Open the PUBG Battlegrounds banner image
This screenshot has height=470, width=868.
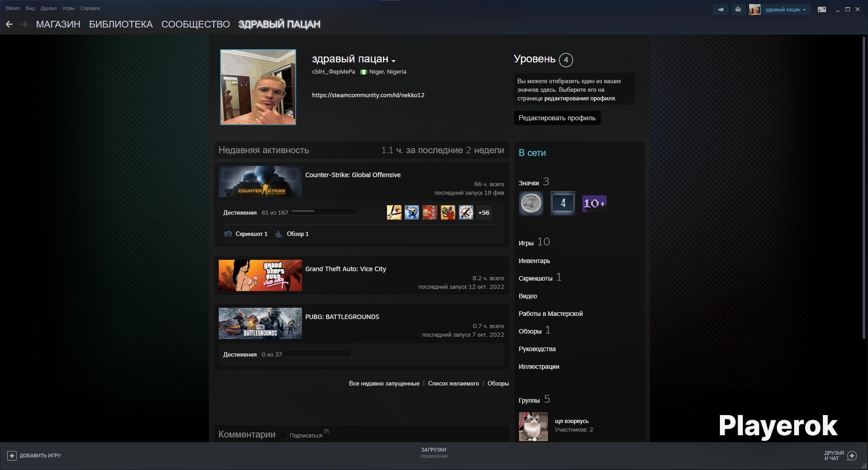tap(260, 323)
